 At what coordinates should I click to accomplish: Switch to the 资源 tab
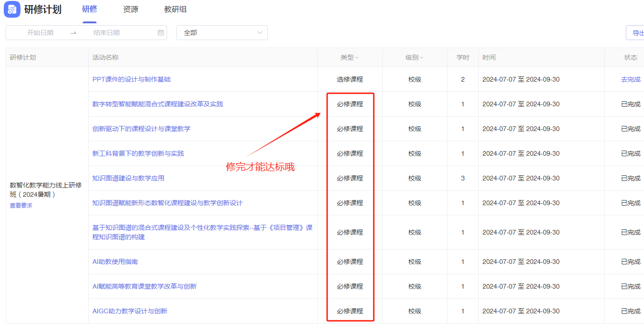click(131, 9)
